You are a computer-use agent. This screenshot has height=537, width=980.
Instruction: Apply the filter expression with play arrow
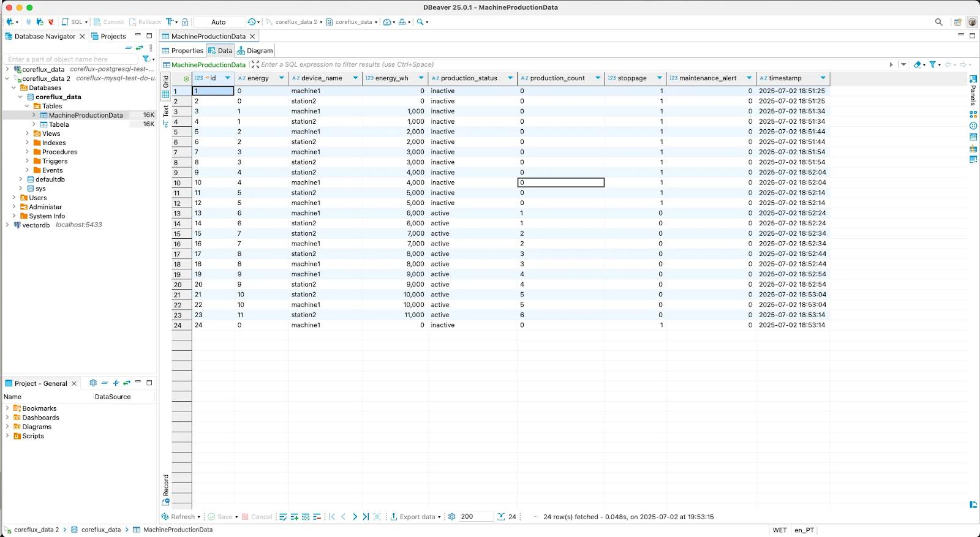891,64
